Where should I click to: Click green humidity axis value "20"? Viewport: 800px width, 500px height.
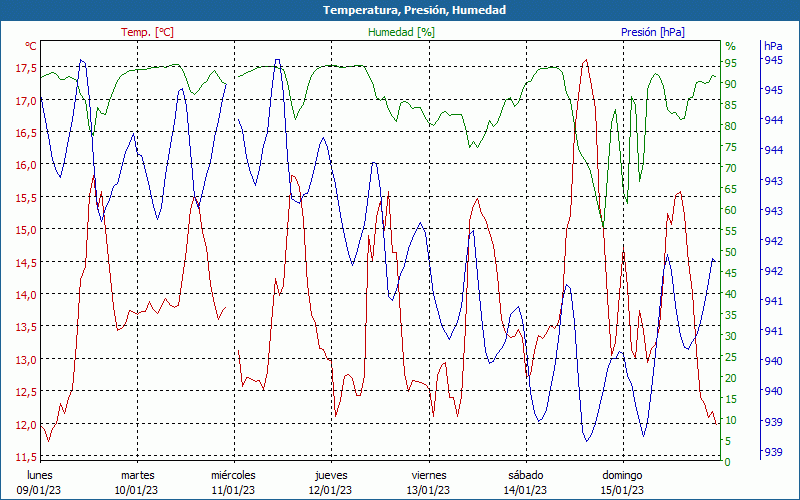point(731,378)
